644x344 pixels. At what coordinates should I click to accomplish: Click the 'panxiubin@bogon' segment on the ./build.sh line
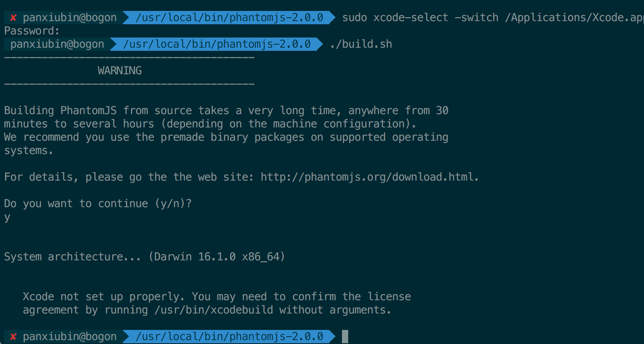57,44
